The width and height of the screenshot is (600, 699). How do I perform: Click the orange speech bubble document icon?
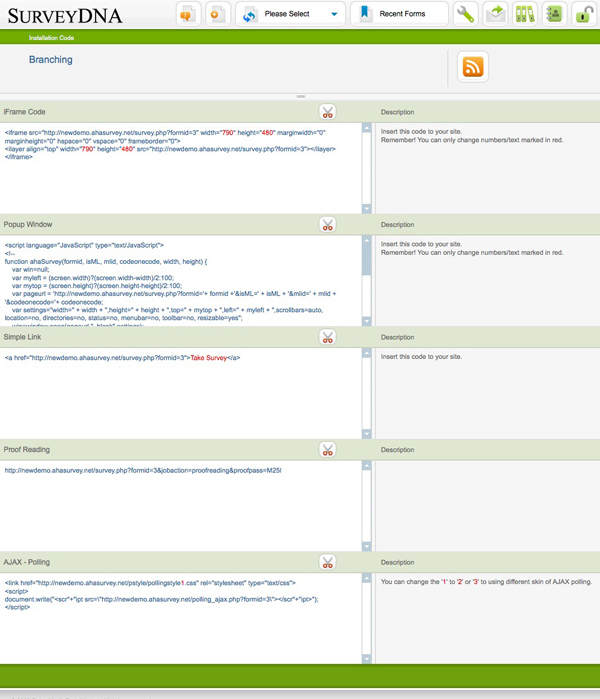tap(186, 14)
